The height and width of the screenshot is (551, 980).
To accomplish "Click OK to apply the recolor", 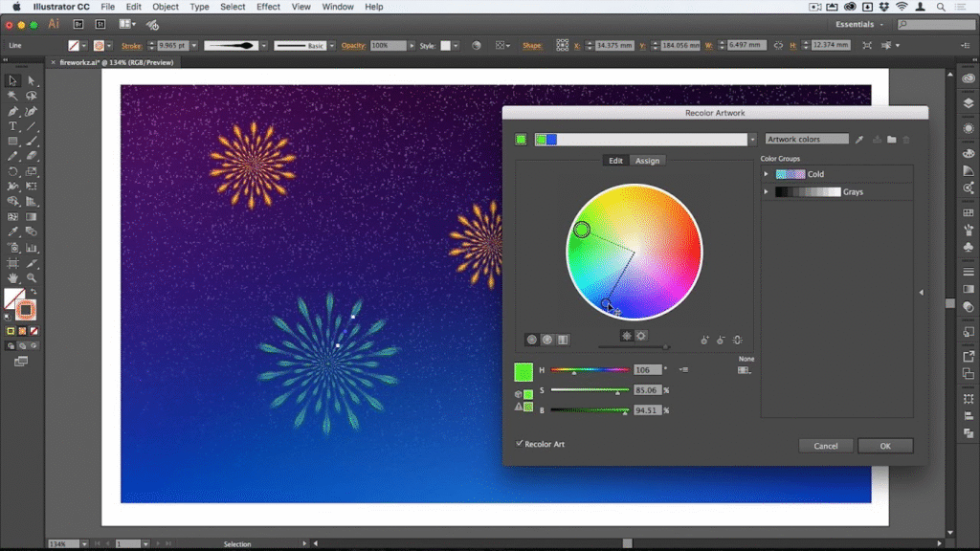I will (885, 446).
